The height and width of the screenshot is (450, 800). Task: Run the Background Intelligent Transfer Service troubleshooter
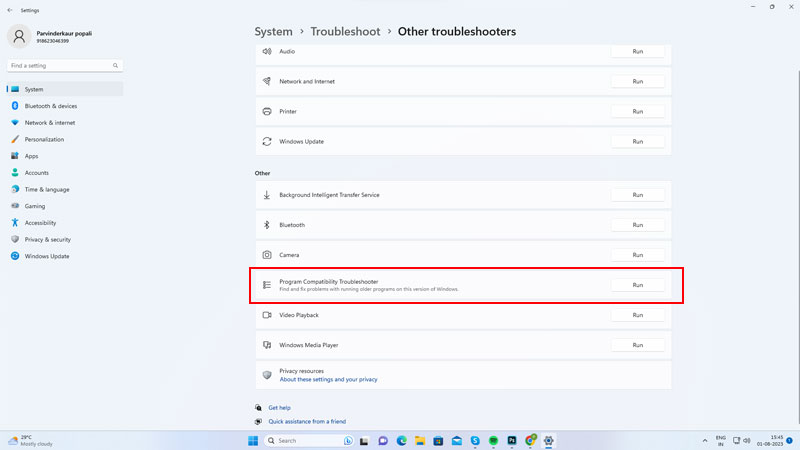(638, 195)
